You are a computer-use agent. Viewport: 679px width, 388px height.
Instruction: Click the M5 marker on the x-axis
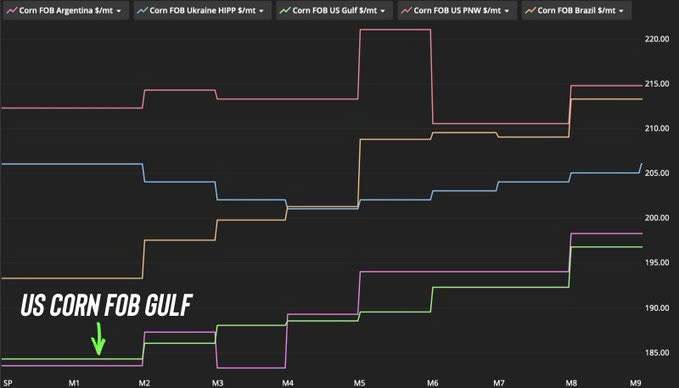click(x=359, y=383)
